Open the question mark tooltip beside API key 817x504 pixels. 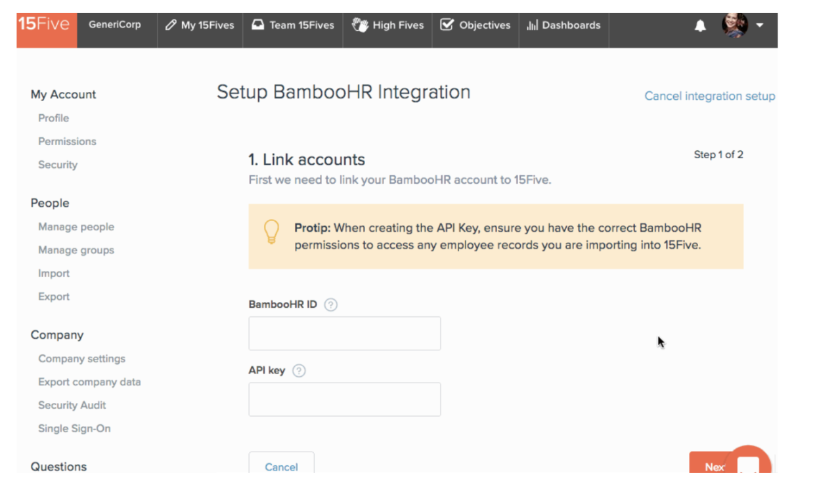pos(299,370)
